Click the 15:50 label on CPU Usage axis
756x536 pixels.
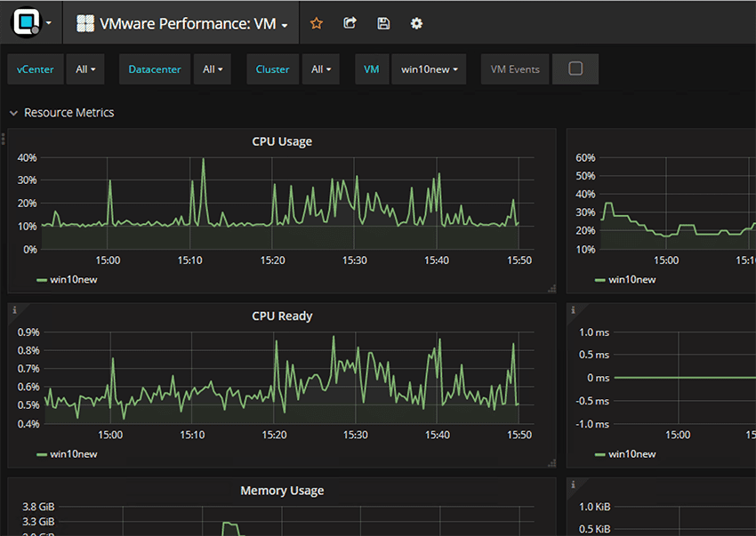click(x=519, y=260)
